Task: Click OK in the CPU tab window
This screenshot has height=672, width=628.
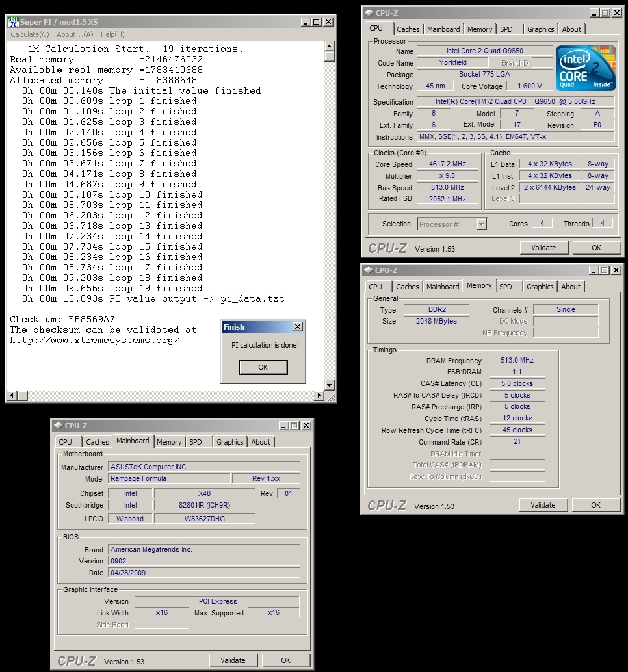Action: coord(596,248)
